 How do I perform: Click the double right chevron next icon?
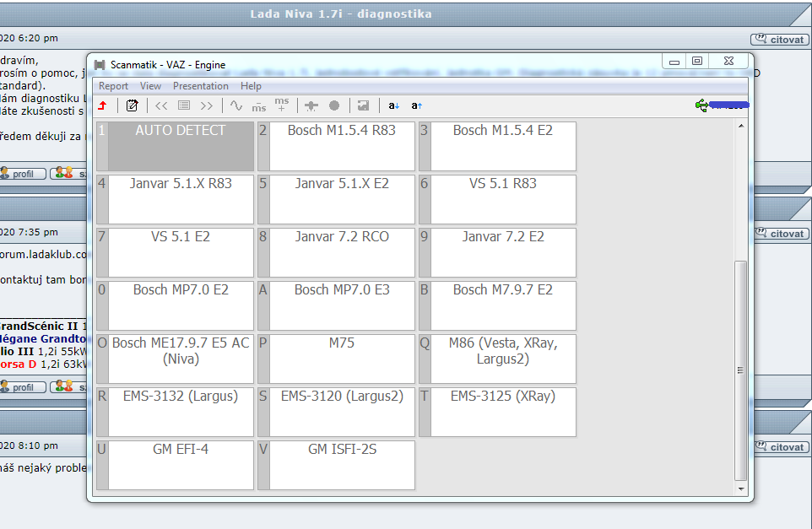click(x=206, y=105)
